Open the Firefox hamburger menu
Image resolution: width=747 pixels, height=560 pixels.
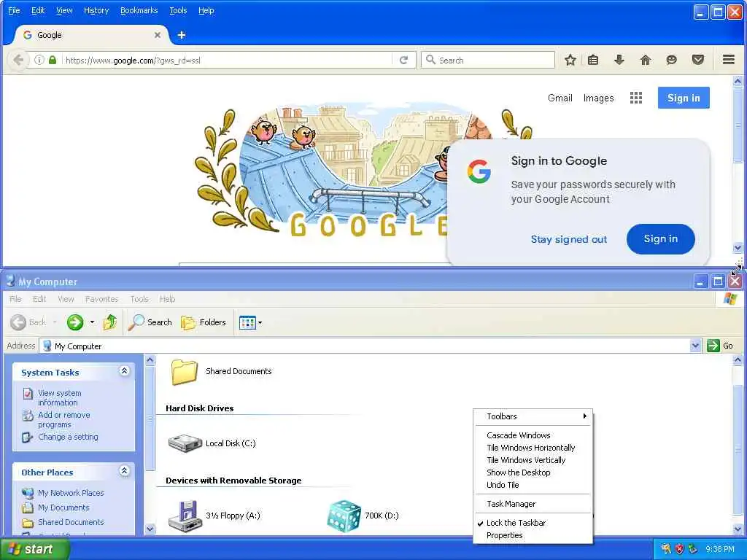(x=729, y=60)
